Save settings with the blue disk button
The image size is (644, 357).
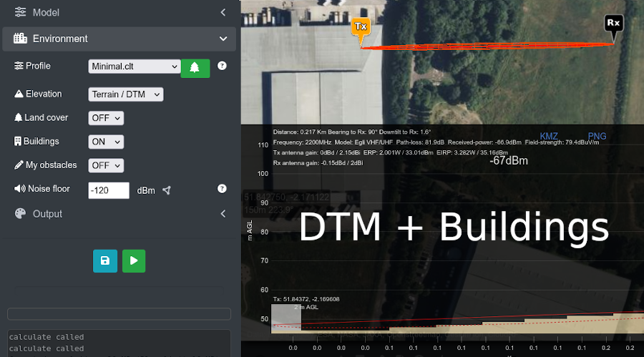105,261
